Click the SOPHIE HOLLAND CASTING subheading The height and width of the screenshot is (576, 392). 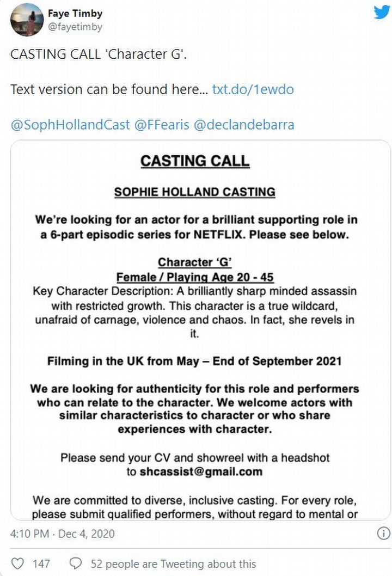(x=195, y=192)
